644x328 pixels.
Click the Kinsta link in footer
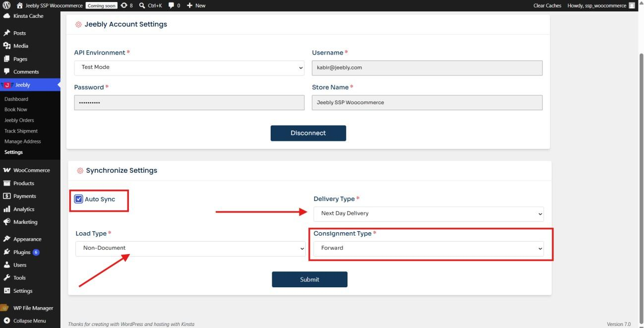pyautogui.click(x=188, y=324)
